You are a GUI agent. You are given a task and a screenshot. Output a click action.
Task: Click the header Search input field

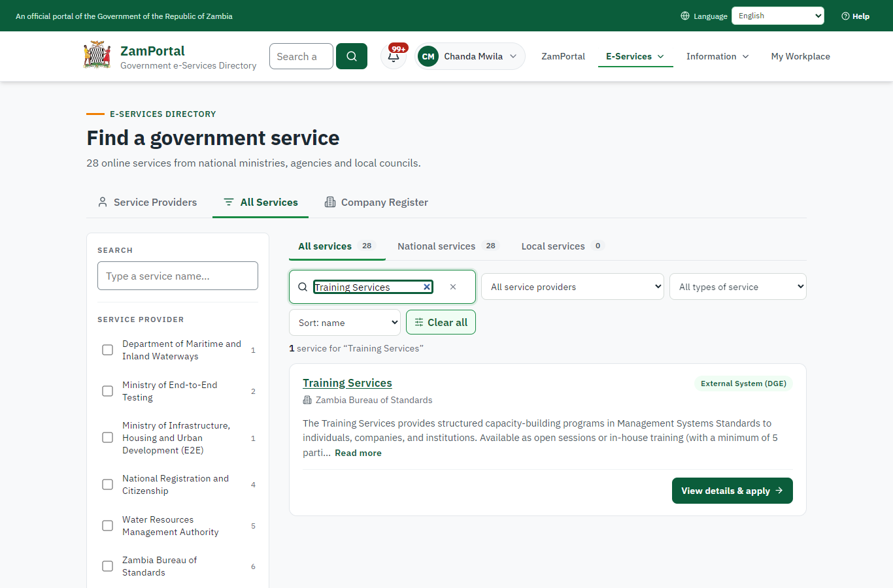tap(301, 56)
